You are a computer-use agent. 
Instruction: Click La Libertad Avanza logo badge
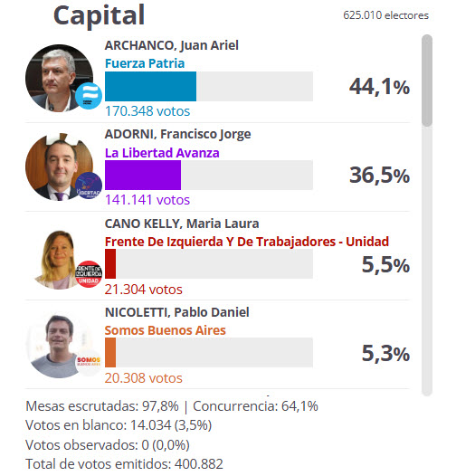89,186
